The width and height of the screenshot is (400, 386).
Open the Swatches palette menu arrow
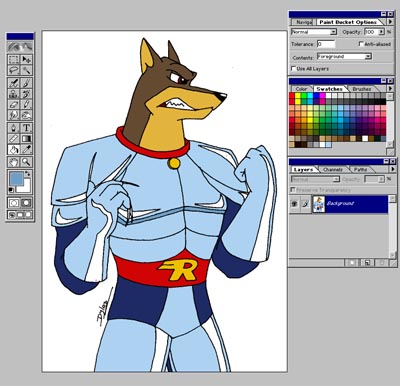(x=390, y=89)
